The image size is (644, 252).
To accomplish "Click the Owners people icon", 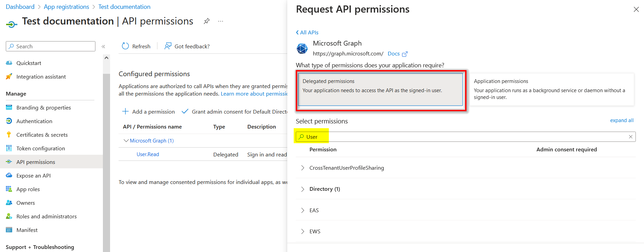I will coord(9,203).
